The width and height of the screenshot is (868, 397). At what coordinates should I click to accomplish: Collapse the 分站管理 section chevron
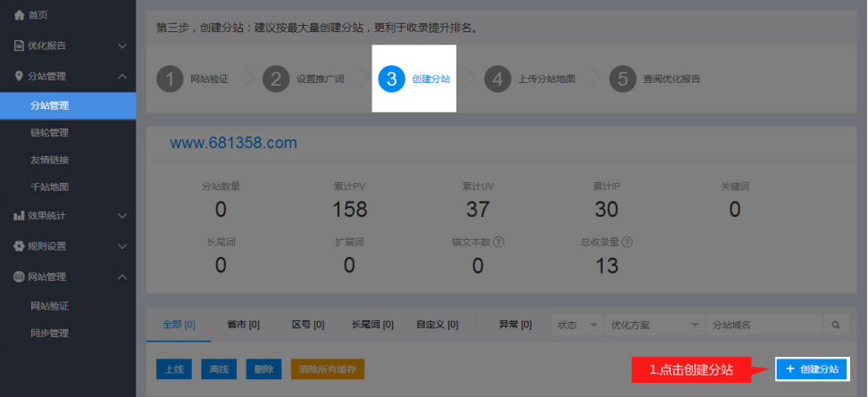tap(122, 77)
